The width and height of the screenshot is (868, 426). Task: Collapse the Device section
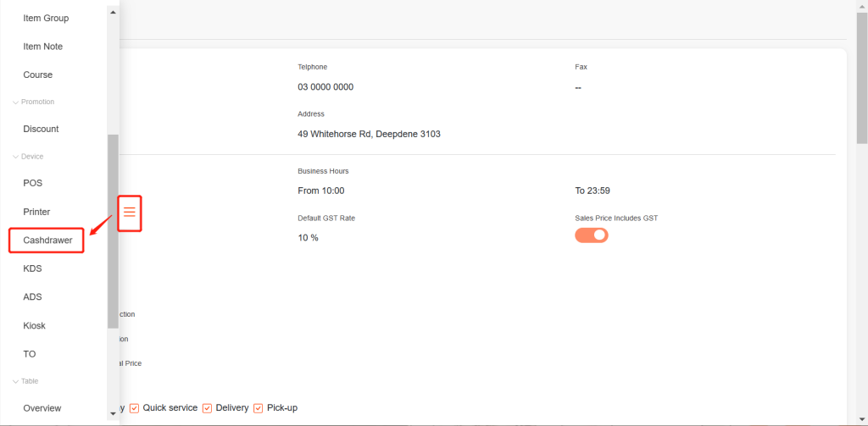15,157
